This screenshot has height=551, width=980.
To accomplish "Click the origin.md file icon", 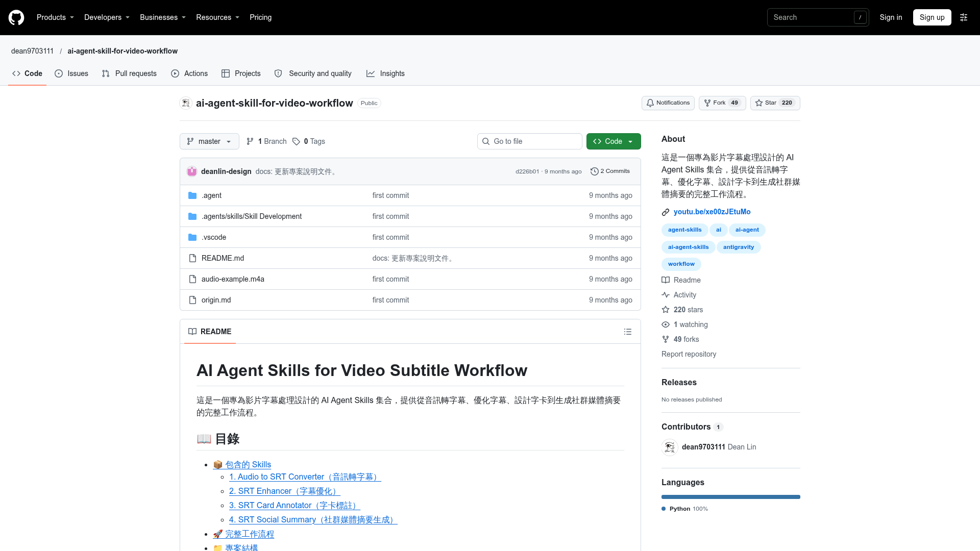I will tap(192, 300).
